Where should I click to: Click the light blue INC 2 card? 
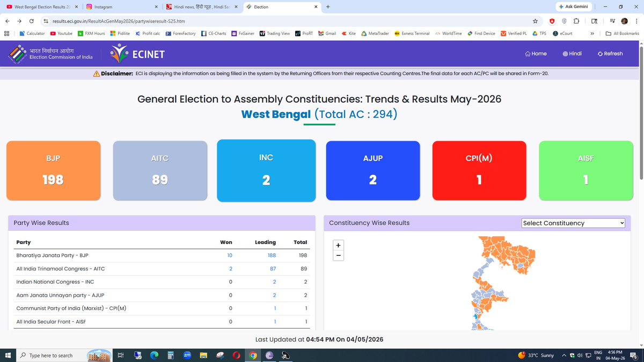tap(266, 171)
